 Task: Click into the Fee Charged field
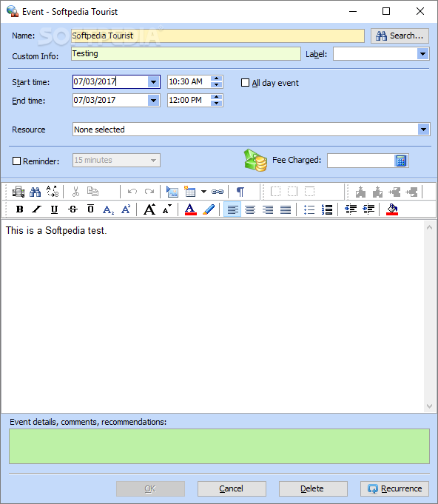point(360,161)
